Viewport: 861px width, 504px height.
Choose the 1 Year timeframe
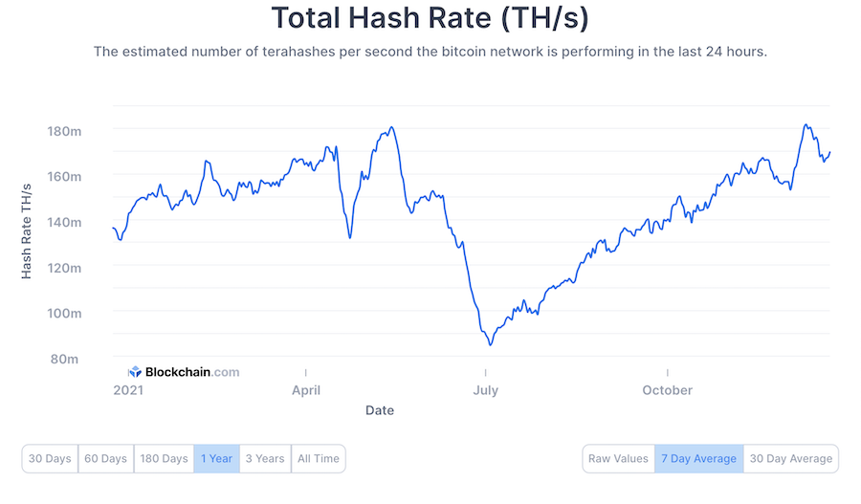point(216,458)
